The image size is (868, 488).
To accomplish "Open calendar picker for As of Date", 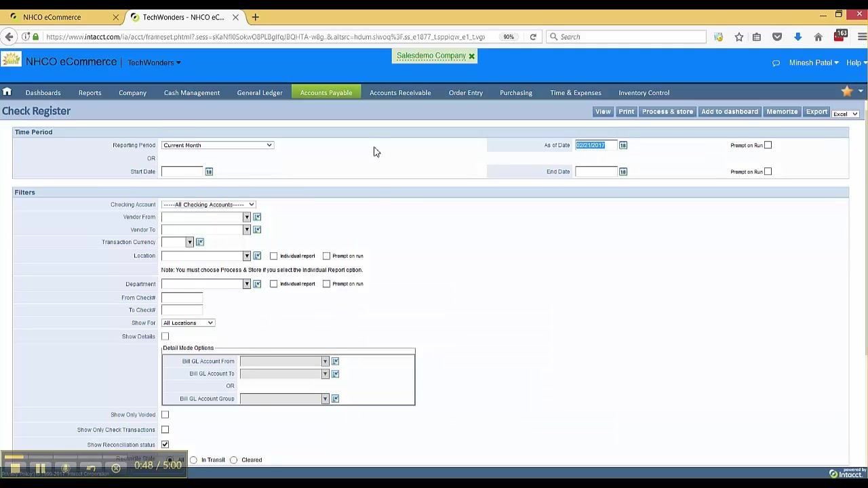I will coord(623,145).
